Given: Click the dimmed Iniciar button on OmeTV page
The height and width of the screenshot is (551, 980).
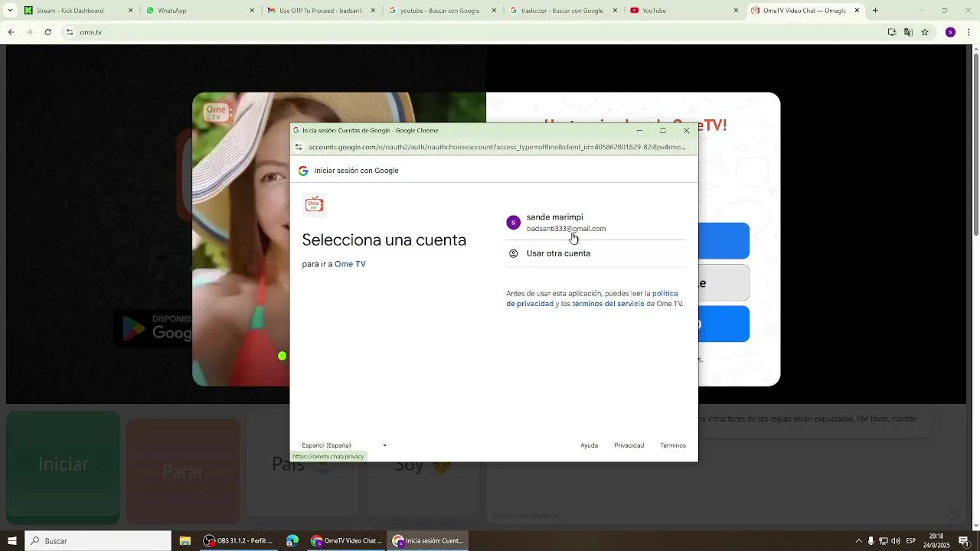Looking at the screenshot, I should tap(64, 465).
